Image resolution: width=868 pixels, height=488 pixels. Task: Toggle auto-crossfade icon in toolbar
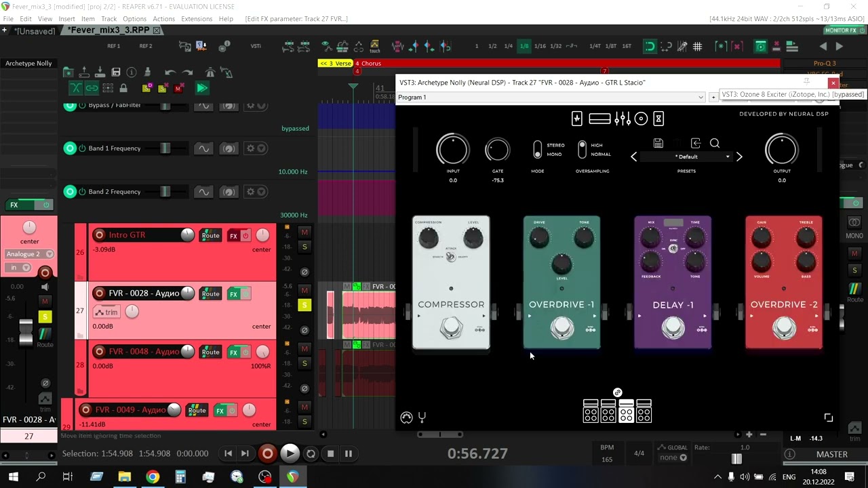point(75,88)
